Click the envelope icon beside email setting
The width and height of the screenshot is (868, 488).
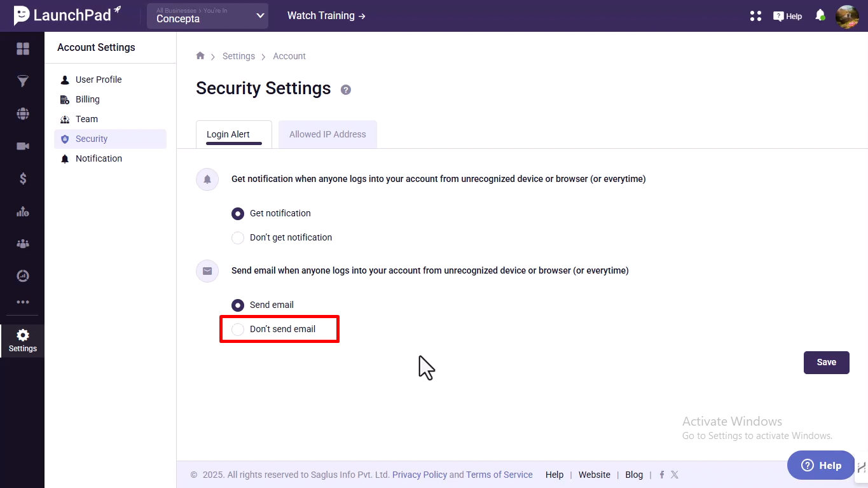point(207,271)
